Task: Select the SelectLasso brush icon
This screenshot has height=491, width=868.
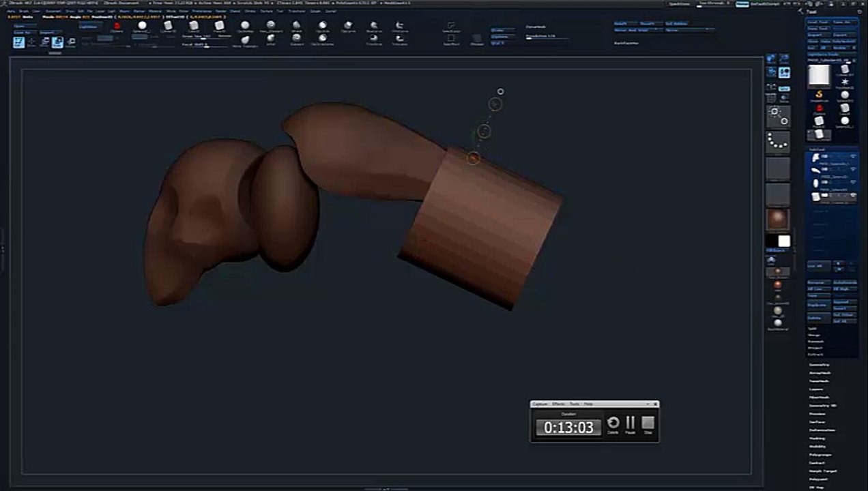Action: 450,26
